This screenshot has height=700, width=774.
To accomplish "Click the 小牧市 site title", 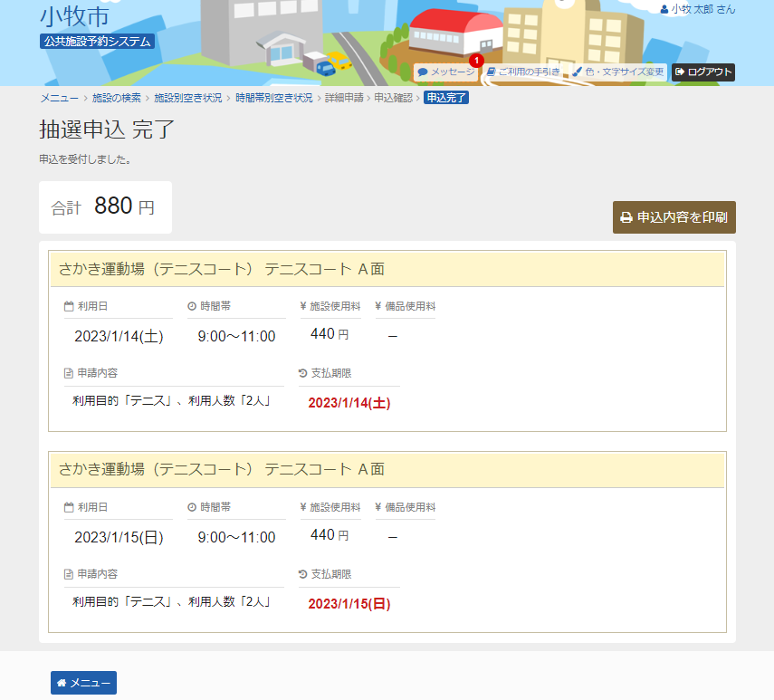I will coord(72,15).
